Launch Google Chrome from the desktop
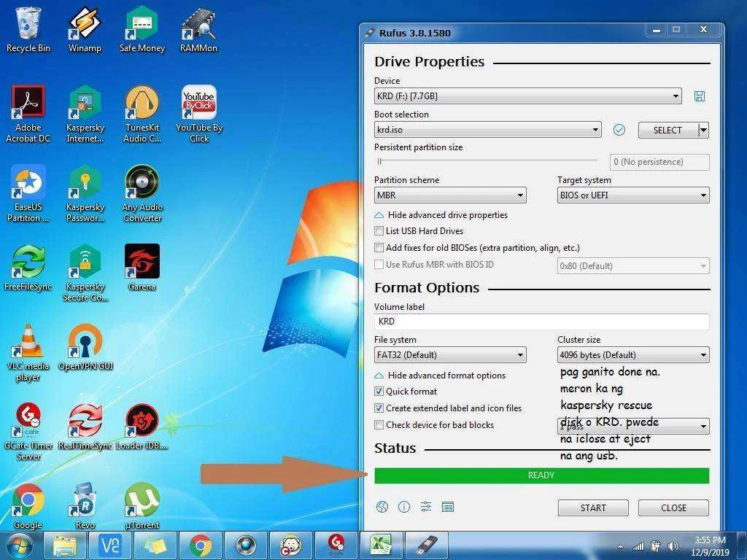 tap(28, 506)
